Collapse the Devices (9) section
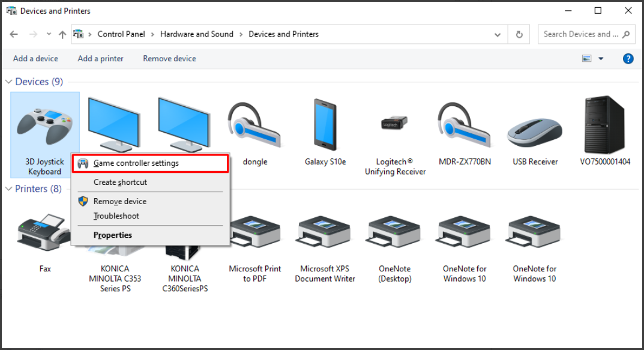Image resolution: width=644 pixels, height=350 pixels. pos(9,82)
